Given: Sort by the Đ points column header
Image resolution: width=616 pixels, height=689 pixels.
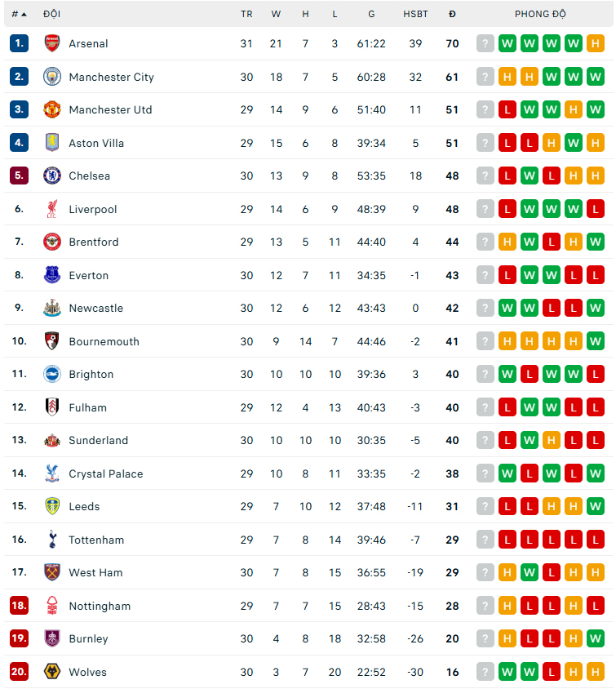Looking at the screenshot, I should [x=452, y=14].
